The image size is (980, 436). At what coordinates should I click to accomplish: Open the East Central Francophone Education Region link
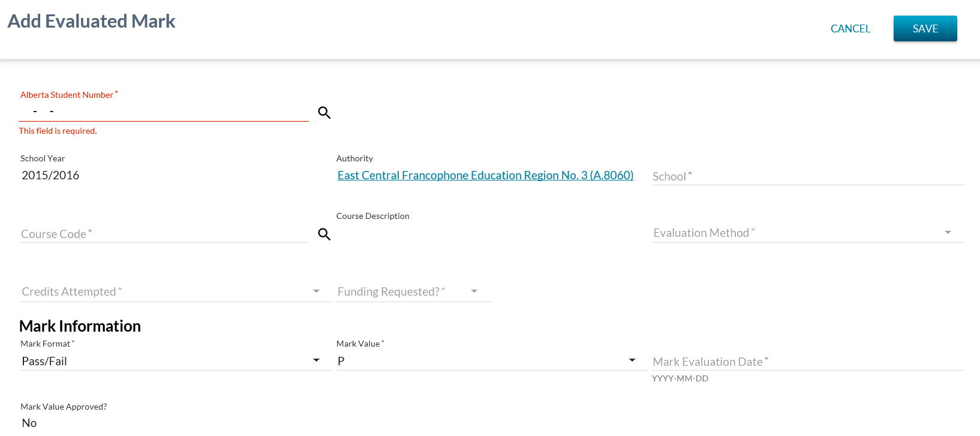485,175
